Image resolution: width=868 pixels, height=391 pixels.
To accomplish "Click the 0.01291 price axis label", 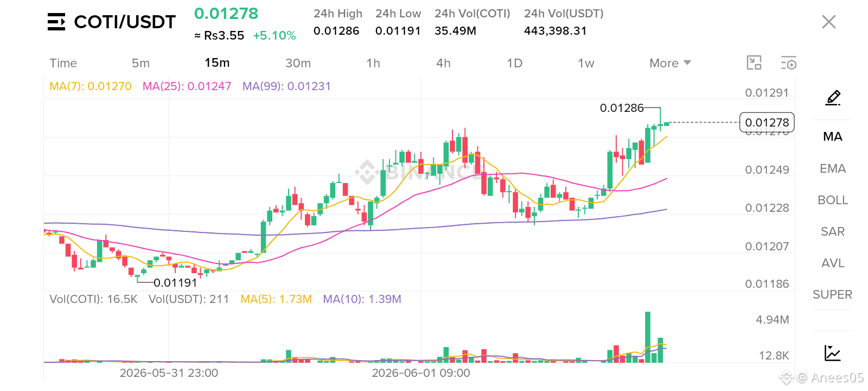I will pyautogui.click(x=767, y=93).
